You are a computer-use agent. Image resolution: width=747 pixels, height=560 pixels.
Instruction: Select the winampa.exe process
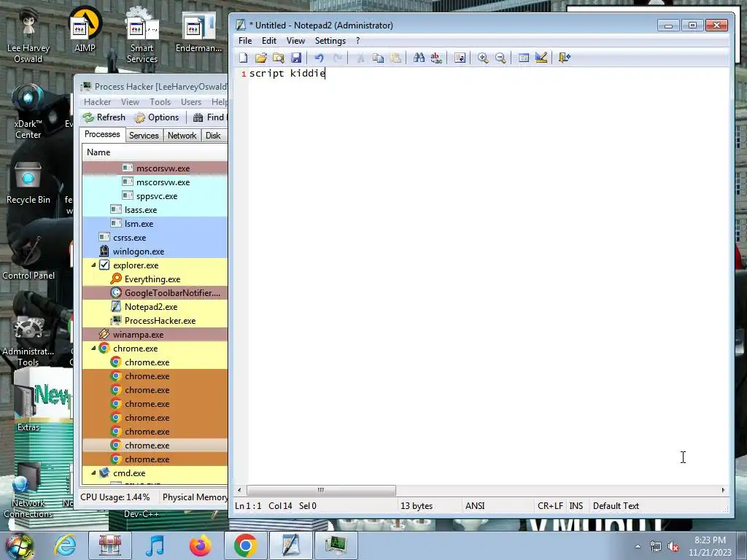click(x=155, y=335)
